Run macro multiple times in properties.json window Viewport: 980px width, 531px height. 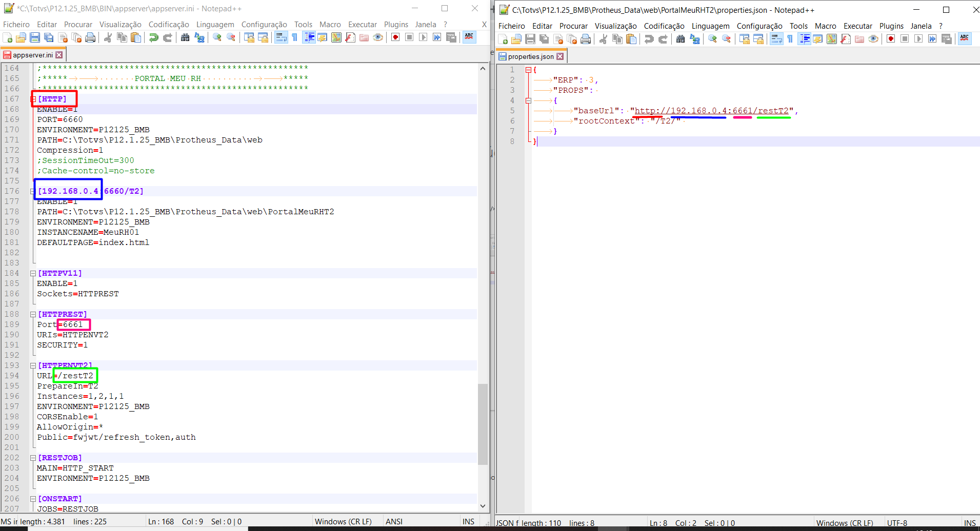pyautogui.click(x=932, y=39)
